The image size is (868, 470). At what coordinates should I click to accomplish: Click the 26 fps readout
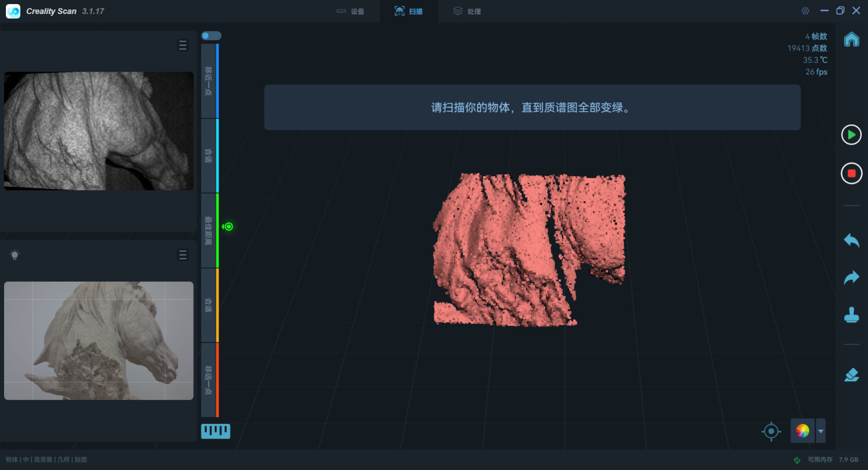pos(816,72)
